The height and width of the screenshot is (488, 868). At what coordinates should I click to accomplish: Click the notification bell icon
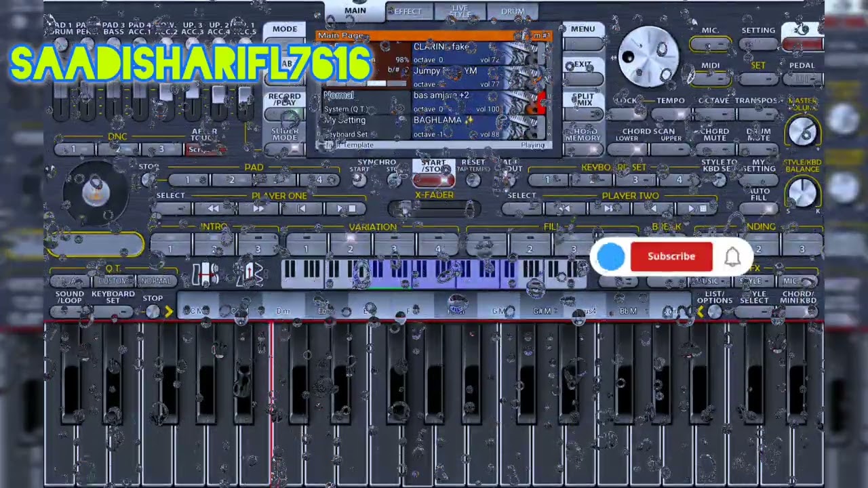pyautogui.click(x=732, y=257)
